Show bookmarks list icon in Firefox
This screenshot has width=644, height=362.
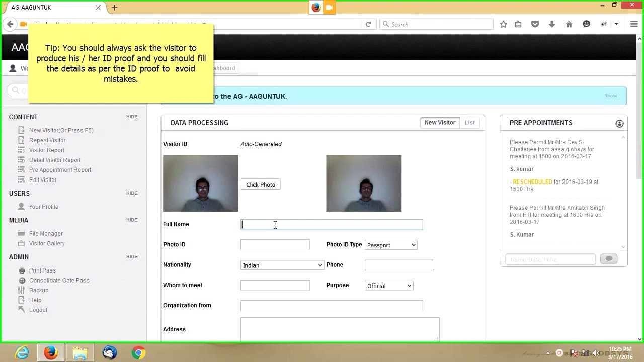(x=518, y=24)
